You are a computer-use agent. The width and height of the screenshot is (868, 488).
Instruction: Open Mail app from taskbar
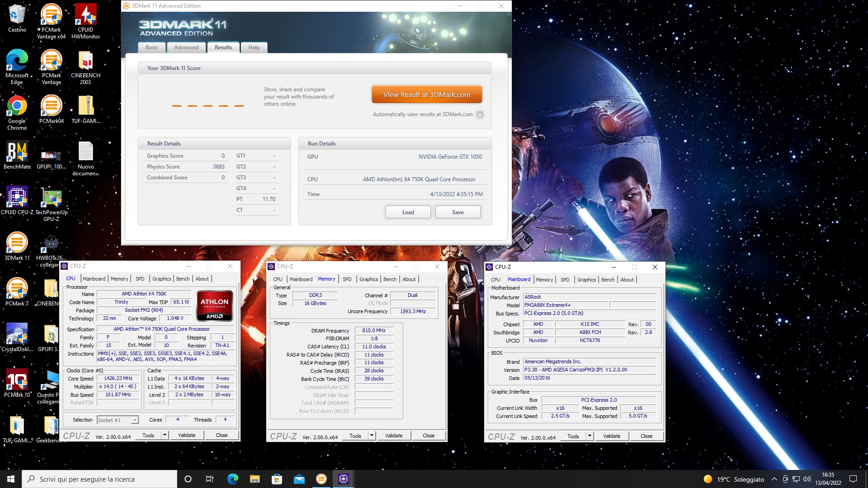(299, 479)
